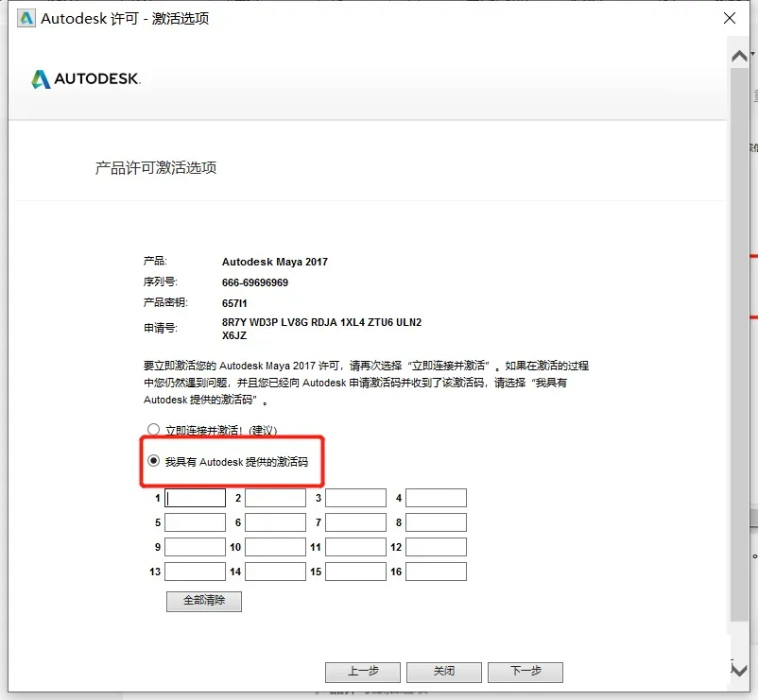Viewport: 758px width, 700px height.
Task: Click activation code field 1
Action: click(196, 498)
